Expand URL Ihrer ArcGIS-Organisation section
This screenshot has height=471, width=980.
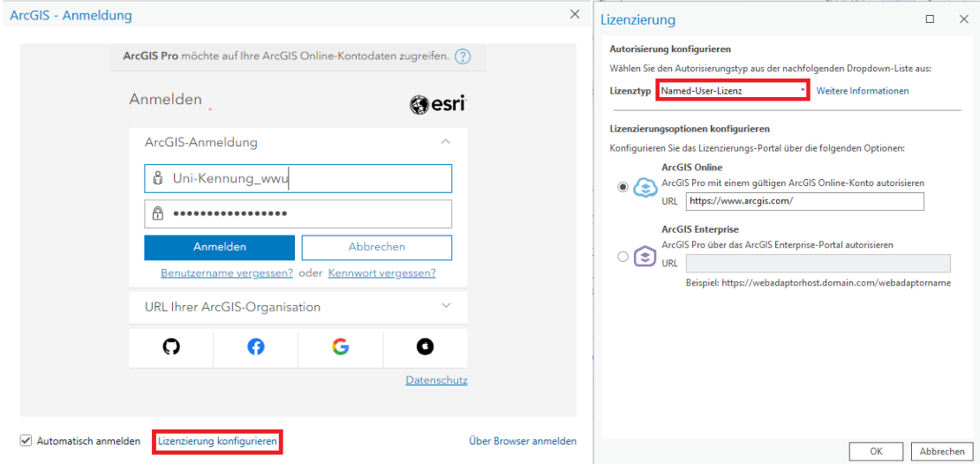tap(445, 306)
